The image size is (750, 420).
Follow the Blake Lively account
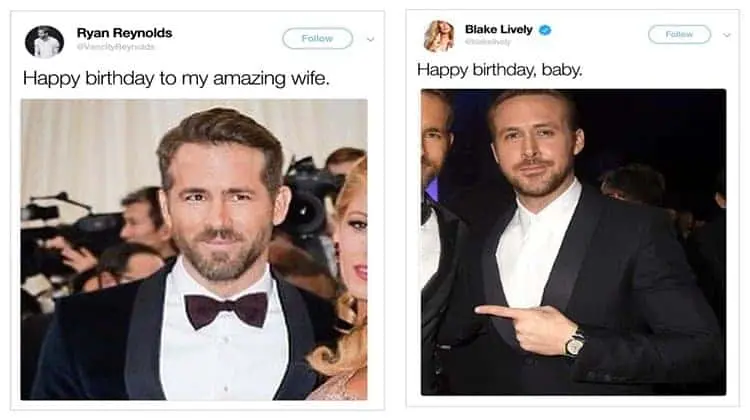point(679,34)
